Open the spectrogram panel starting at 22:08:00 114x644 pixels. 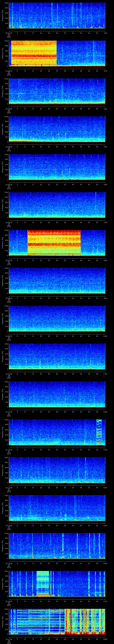coord(57,280)
